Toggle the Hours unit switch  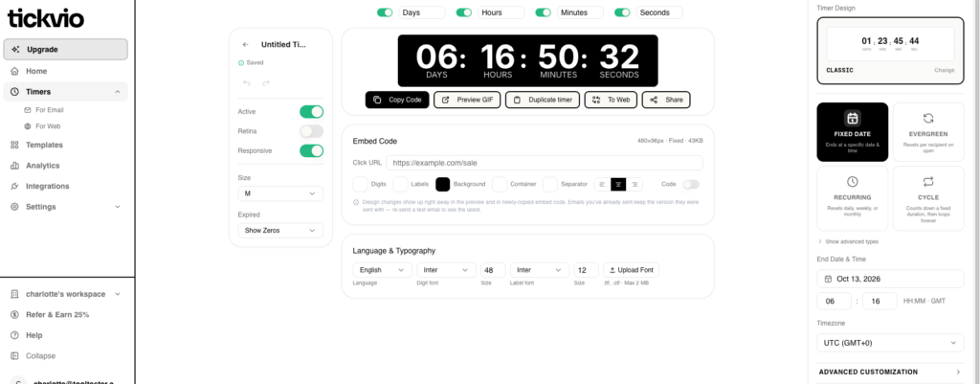[464, 12]
